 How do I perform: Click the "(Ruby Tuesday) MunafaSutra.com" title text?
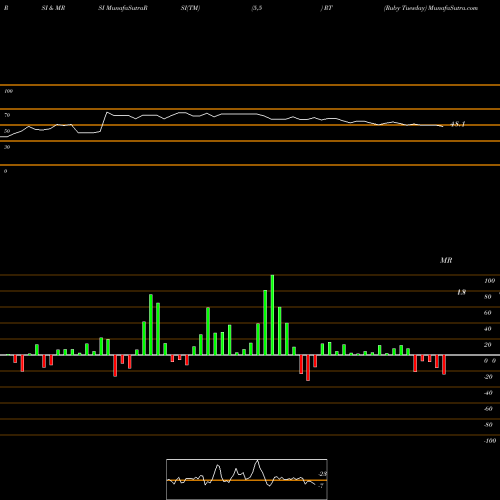pos(431,8)
